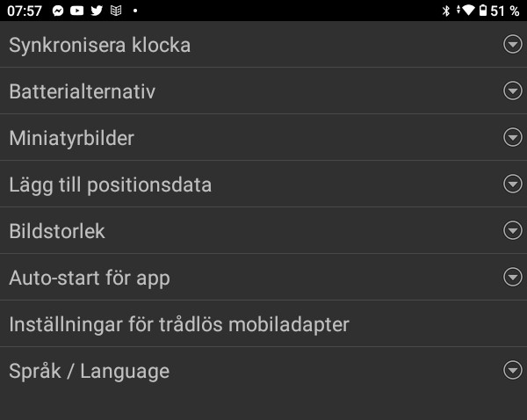Viewport: 527px width, 420px height.
Task: Open dropdown arrow for Lägg till positionsdata
Action: [x=513, y=185]
